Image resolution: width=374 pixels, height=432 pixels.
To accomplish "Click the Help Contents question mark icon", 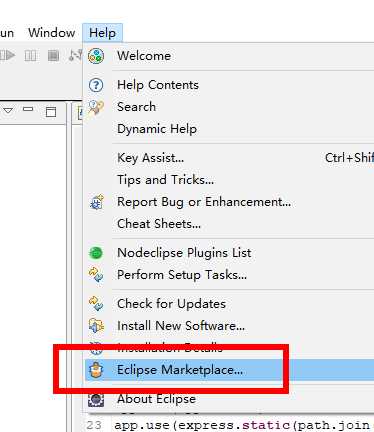I will pos(96,85).
